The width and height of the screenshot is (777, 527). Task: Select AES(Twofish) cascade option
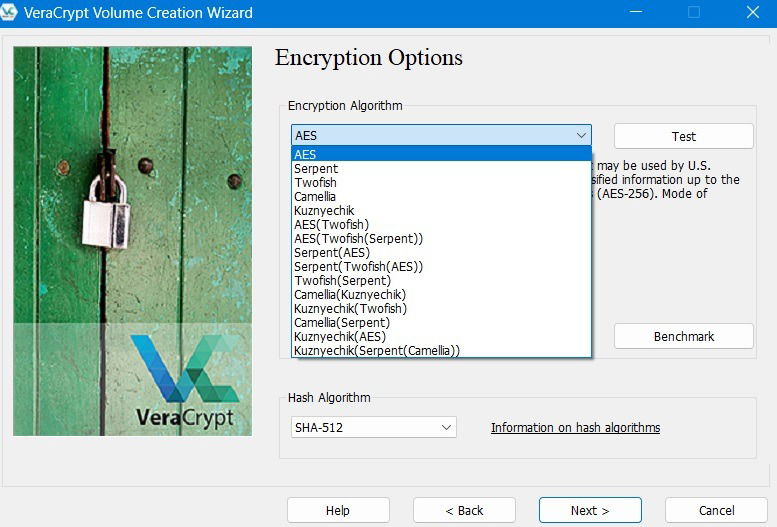click(x=441, y=225)
